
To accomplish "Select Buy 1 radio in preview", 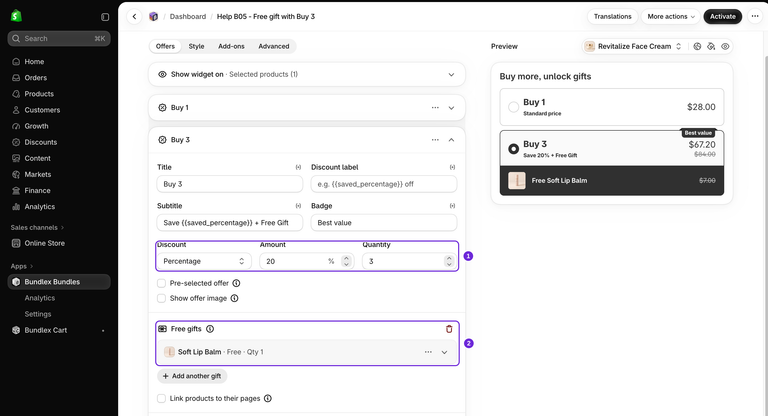I will [x=513, y=107].
